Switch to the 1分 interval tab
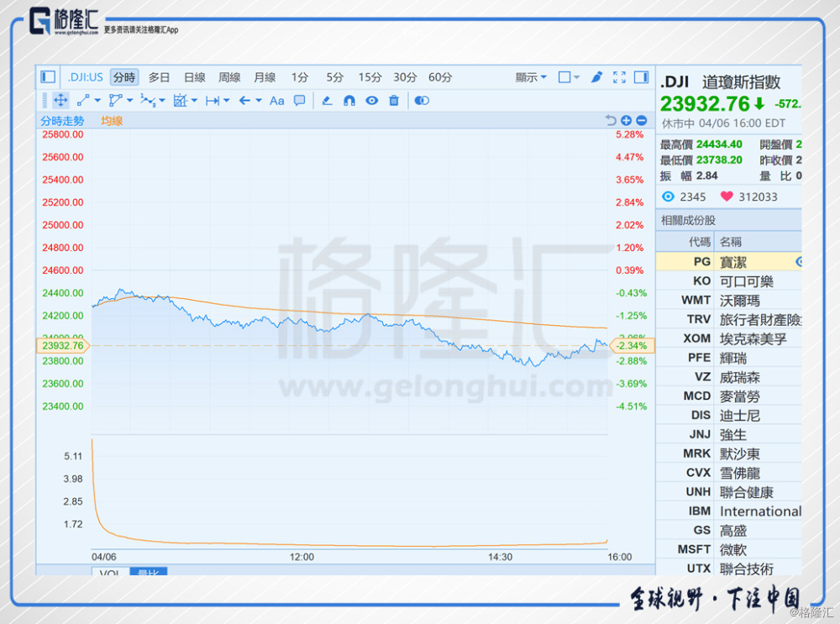The image size is (840, 624). tap(300, 77)
